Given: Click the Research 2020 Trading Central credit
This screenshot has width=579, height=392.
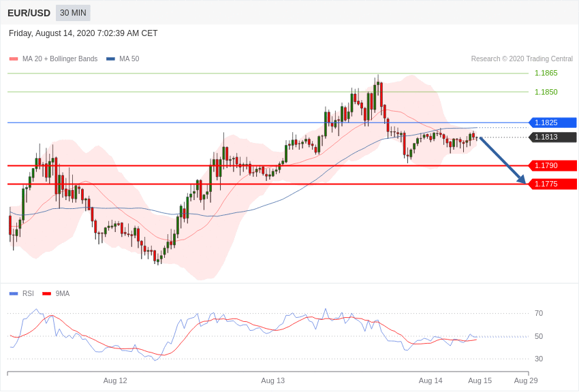Looking at the screenshot, I should click(x=522, y=59).
